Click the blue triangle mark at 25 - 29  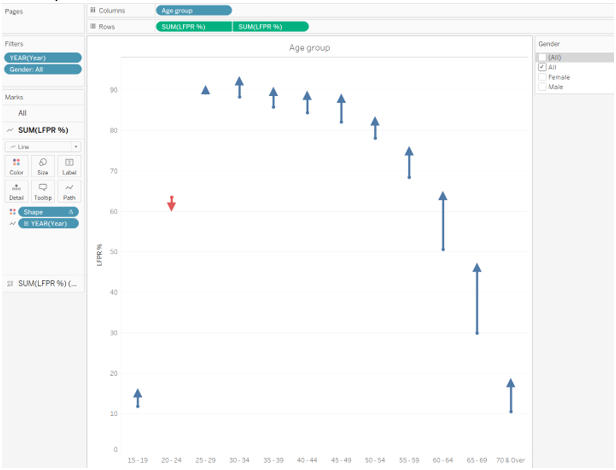pyautogui.click(x=205, y=90)
